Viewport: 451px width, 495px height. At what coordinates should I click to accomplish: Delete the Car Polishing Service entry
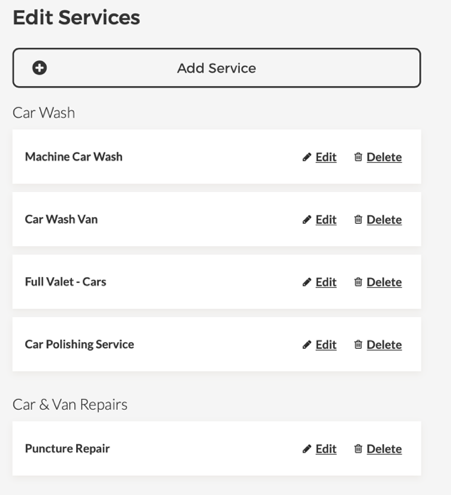click(384, 345)
